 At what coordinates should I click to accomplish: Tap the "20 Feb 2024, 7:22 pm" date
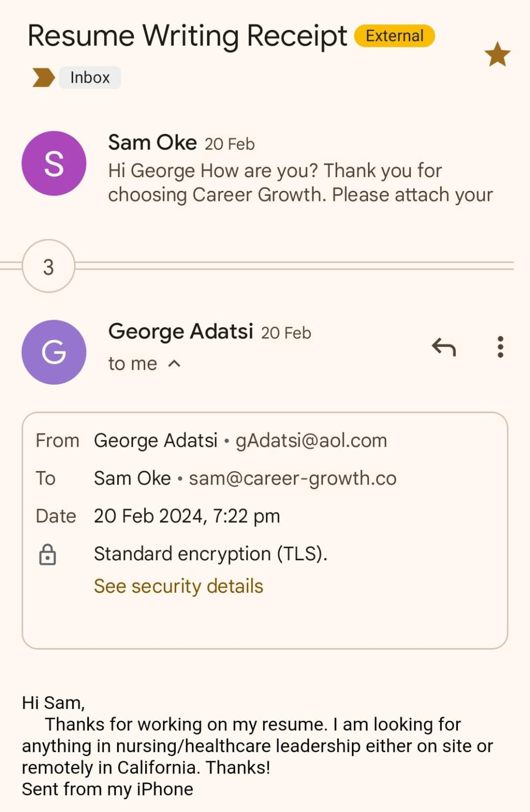click(x=187, y=516)
